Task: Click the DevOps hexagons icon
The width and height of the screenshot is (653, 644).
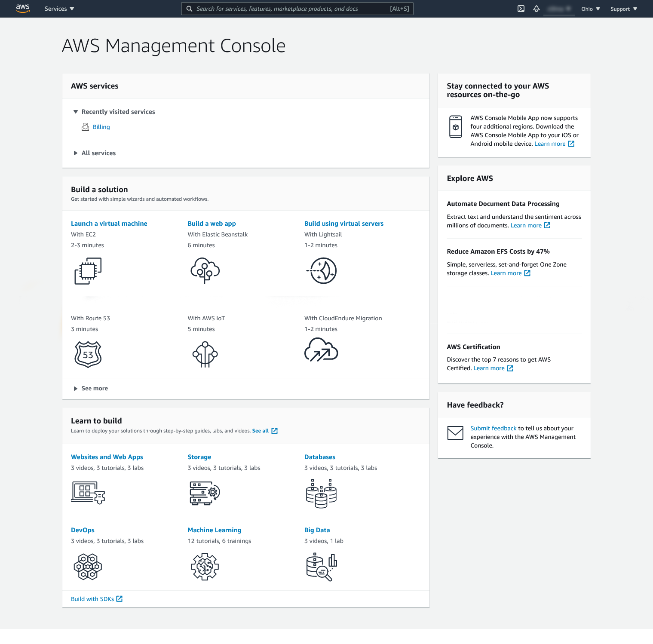Action: [x=88, y=567]
